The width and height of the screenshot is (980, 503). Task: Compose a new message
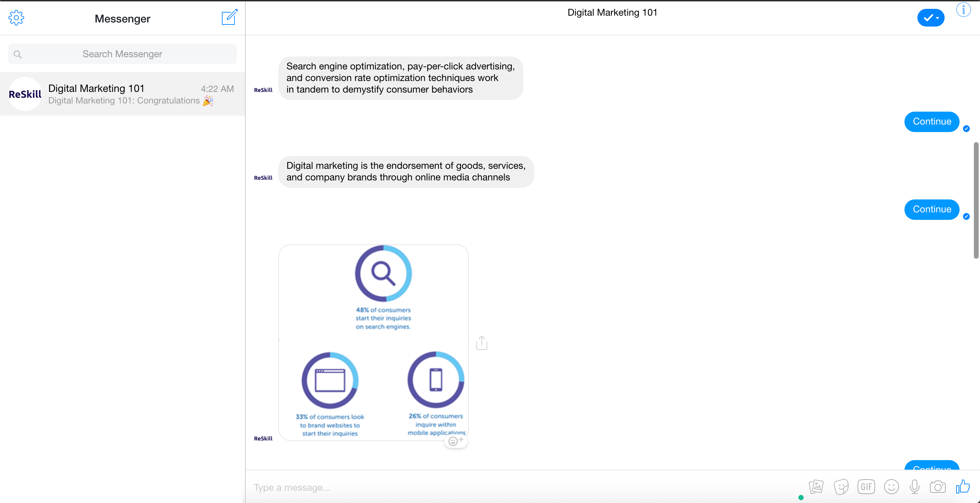point(229,17)
